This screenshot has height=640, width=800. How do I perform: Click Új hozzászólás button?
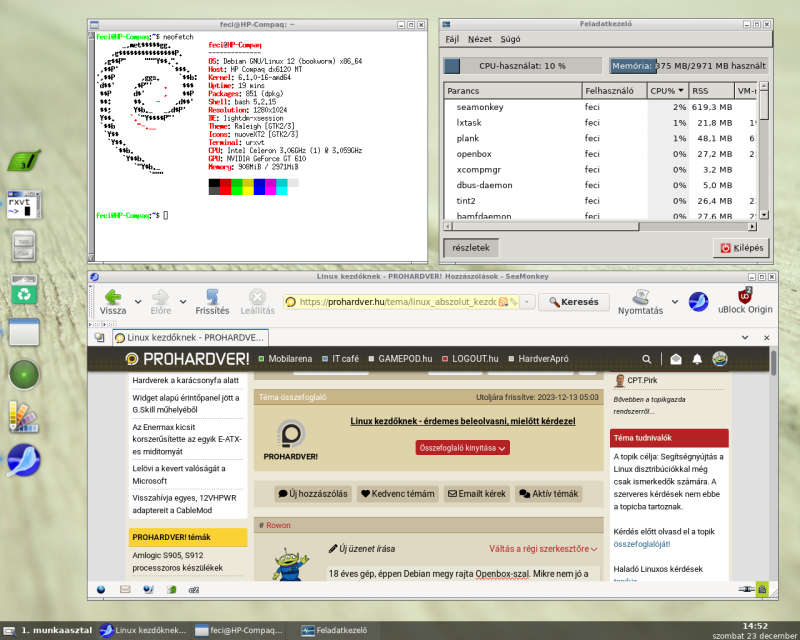pyautogui.click(x=313, y=494)
